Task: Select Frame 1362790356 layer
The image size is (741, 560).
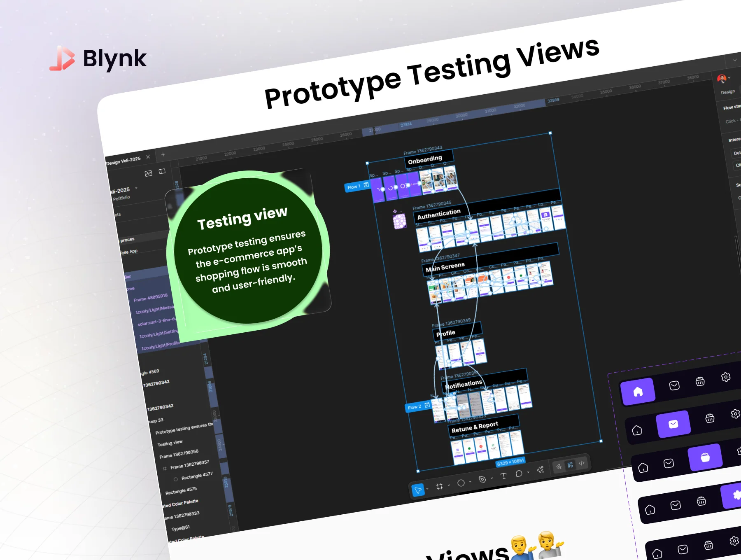Action: point(179,454)
